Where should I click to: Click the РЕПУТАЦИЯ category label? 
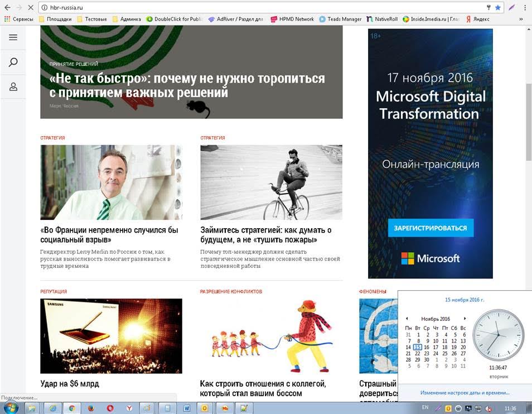pyautogui.click(x=54, y=291)
